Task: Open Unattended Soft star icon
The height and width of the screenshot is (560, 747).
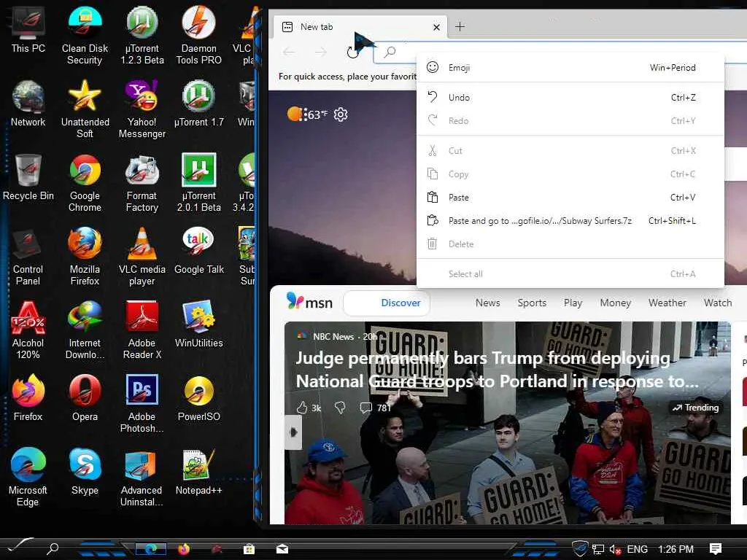Action: coord(85,109)
